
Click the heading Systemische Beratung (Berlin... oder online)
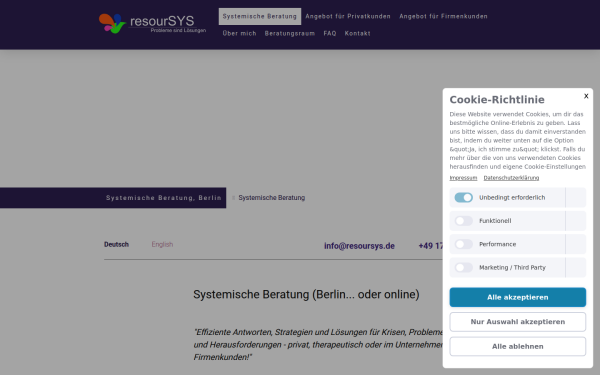[306, 295]
